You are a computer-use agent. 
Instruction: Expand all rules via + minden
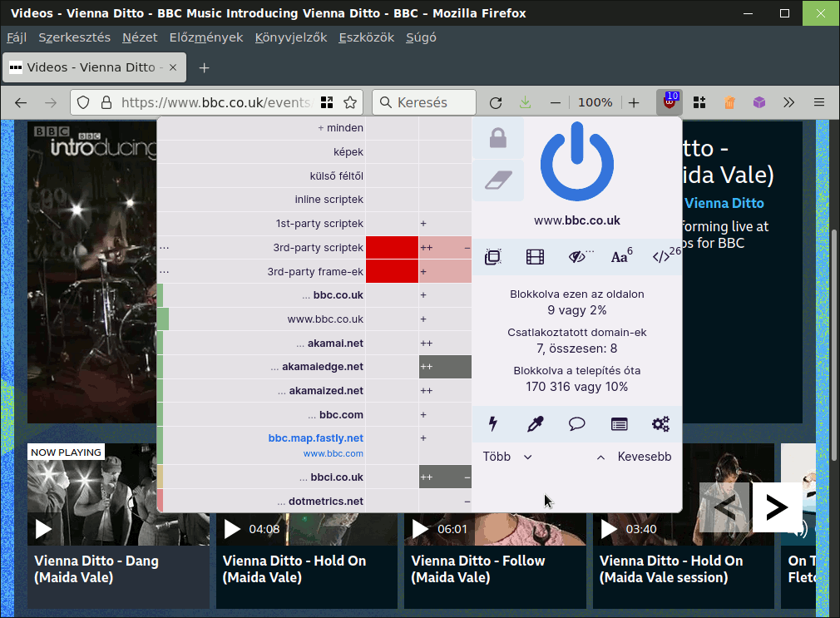340,128
